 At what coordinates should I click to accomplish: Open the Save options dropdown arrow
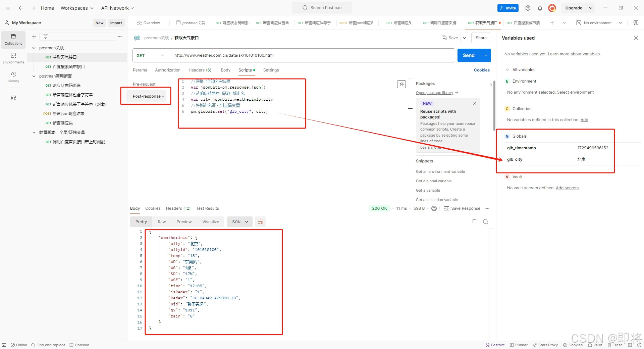[465, 38]
